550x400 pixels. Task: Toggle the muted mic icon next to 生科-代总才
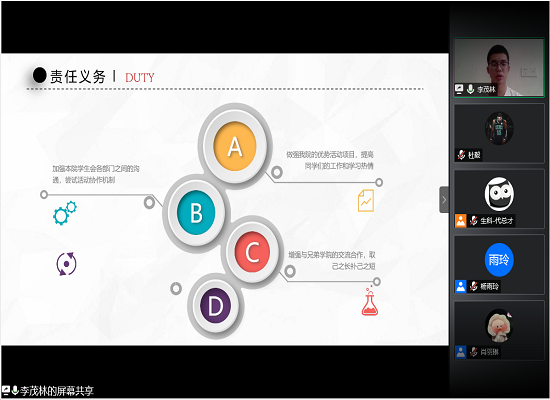point(474,220)
